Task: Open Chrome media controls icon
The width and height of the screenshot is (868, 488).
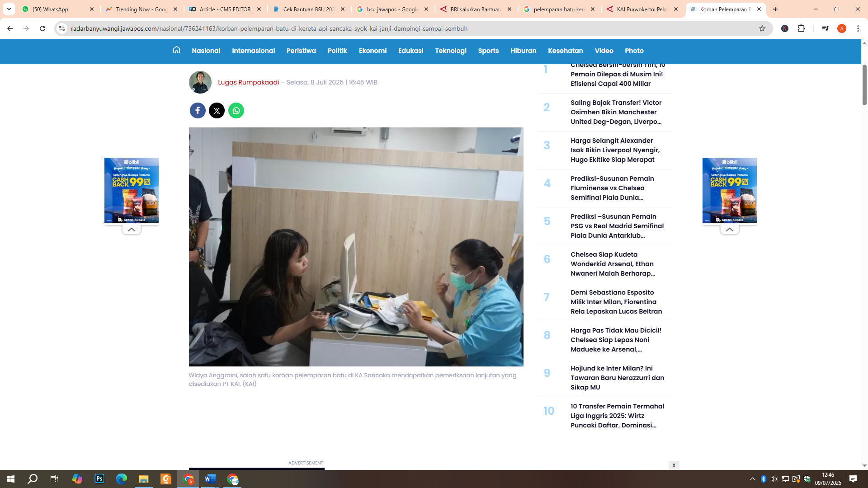Action: pyautogui.click(x=826, y=28)
